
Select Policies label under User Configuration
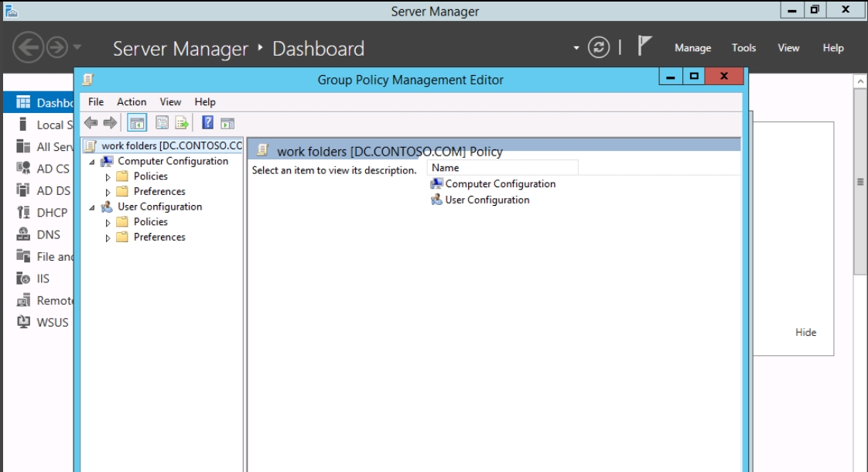click(151, 221)
